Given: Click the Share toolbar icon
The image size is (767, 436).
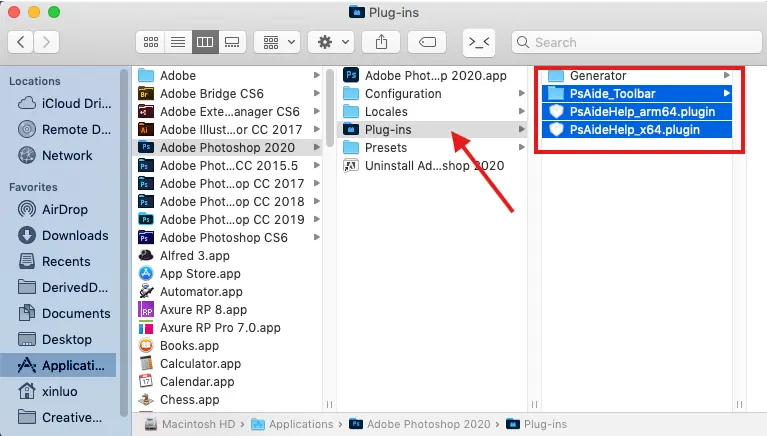Looking at the screenshot, I should (381, 42).
